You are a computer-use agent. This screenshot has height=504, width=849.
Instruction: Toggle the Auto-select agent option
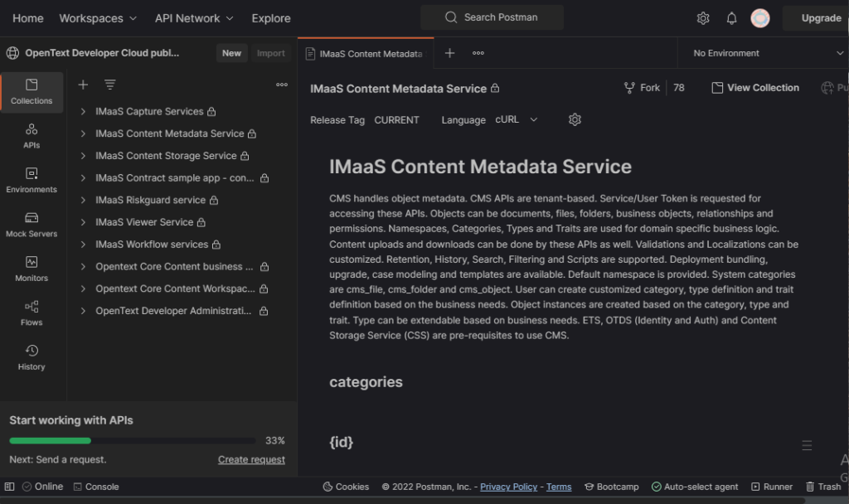click(x=694, y=487)
